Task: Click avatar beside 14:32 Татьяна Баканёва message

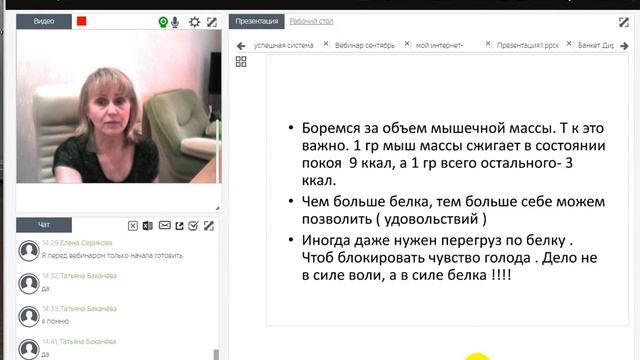Action: point(29,283)
